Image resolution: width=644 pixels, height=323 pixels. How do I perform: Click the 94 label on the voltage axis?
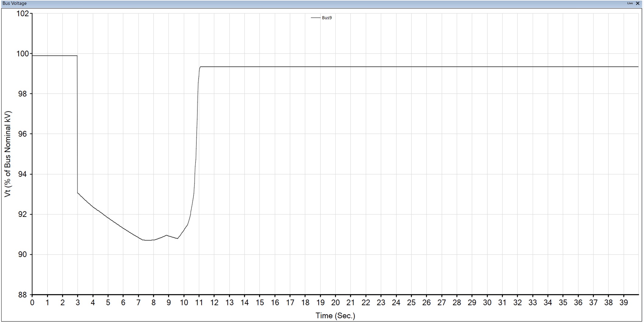pos(23,174)
